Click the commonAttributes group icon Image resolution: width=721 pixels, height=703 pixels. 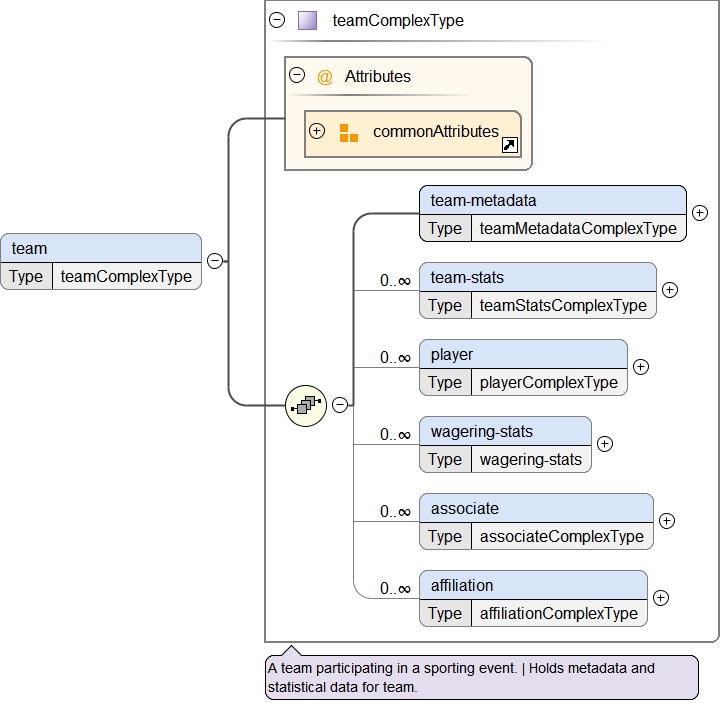348,133
